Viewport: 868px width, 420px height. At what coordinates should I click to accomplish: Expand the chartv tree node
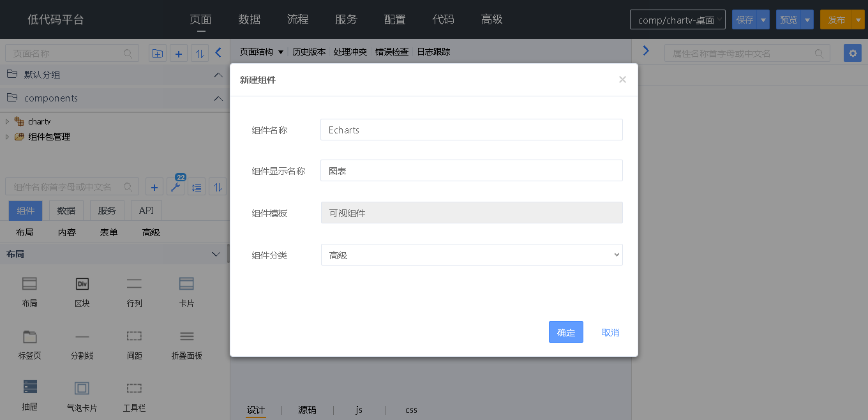[x=7, y=121]
